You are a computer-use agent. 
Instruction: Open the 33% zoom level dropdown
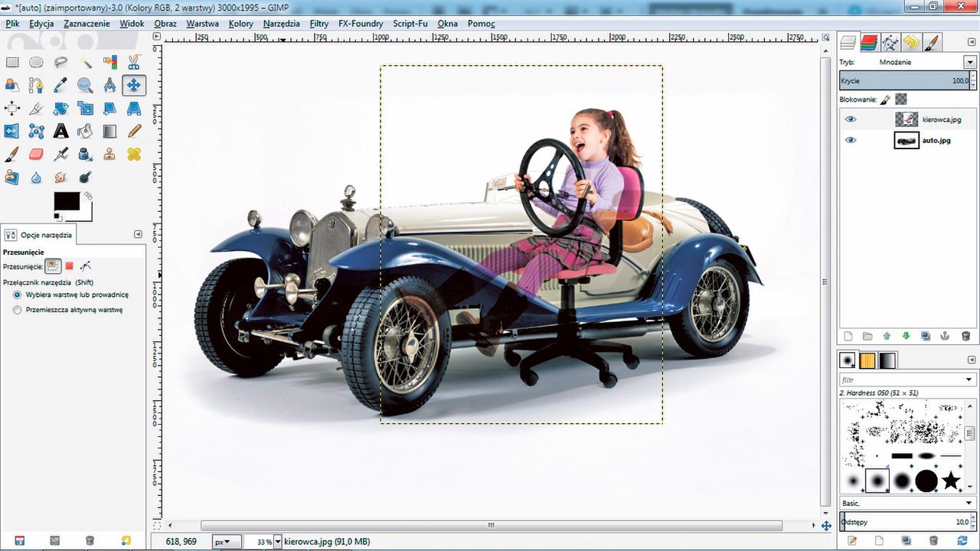pyautogui.click(x=277, y=541)
